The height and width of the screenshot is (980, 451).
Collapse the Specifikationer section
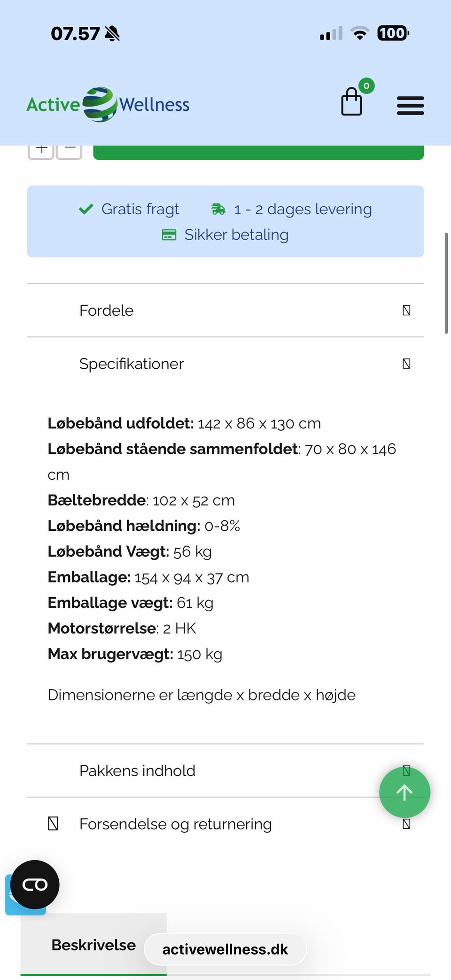coord(225,364)
